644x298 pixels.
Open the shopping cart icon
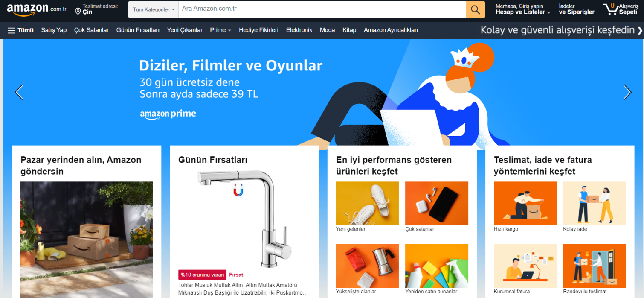point(610,9)
